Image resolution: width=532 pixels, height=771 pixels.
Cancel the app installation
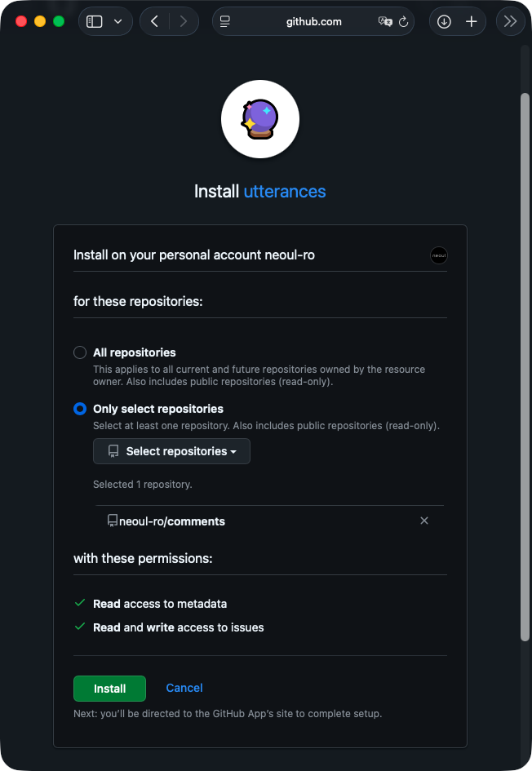click(x=184, y=688)
